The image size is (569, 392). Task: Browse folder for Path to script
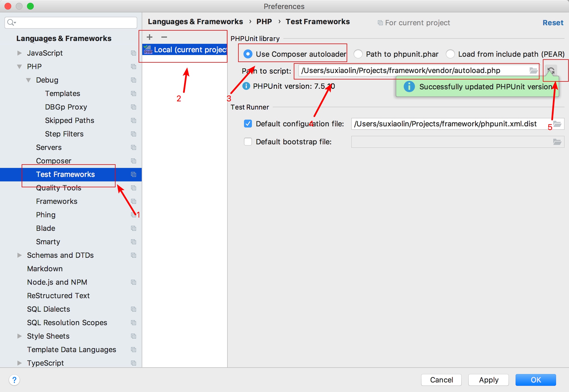(533, 70)
